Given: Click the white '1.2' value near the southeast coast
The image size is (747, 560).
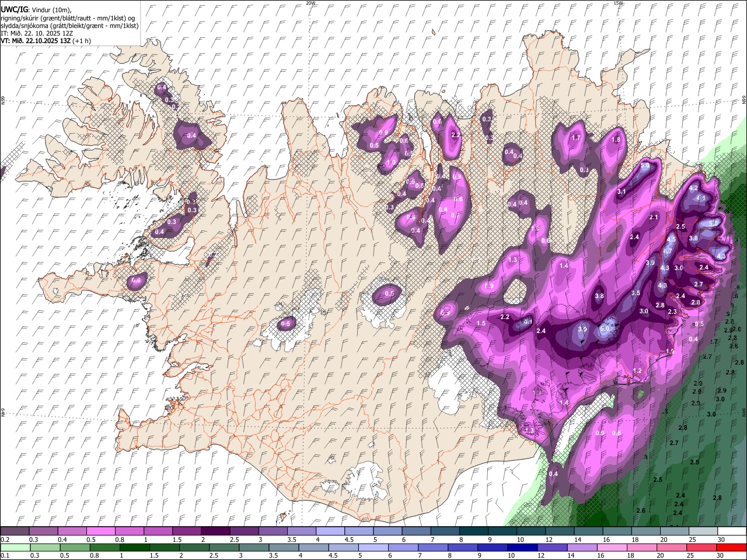Looking at the screenshot, I should [637, 371].
